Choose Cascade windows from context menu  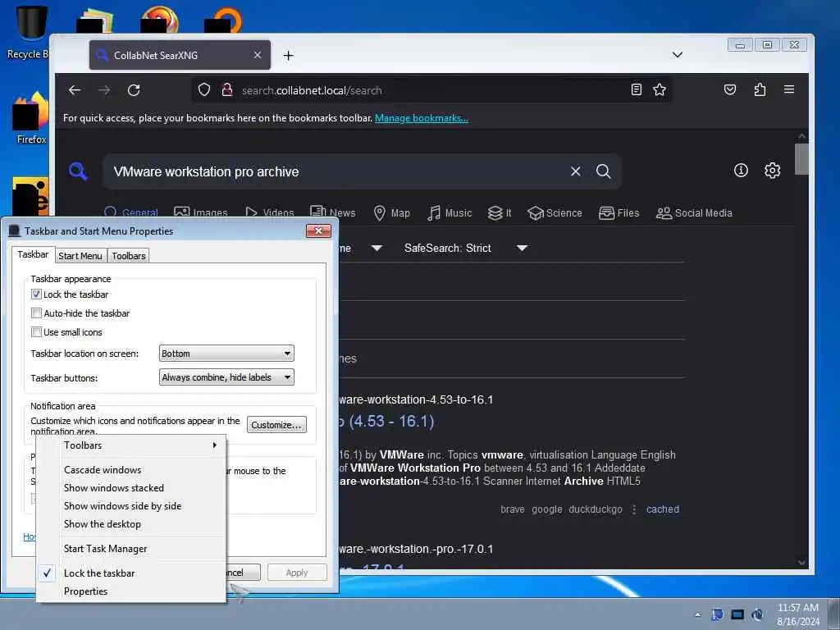click(x=131, y=470)
